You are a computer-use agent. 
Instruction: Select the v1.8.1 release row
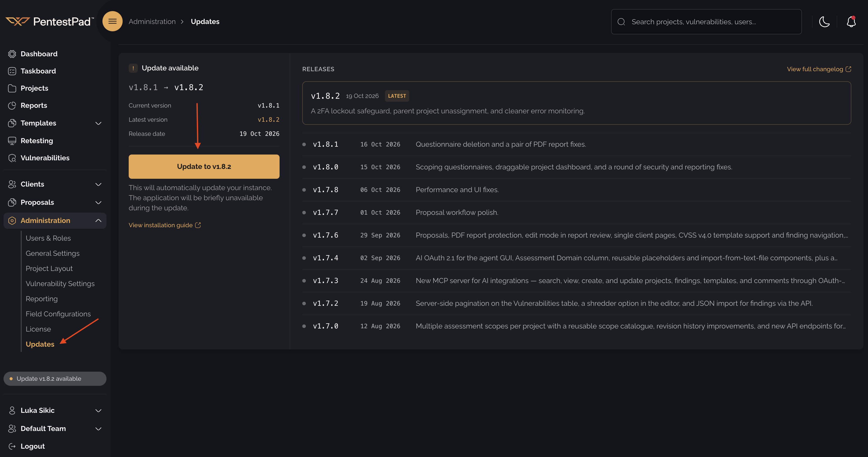577,144
